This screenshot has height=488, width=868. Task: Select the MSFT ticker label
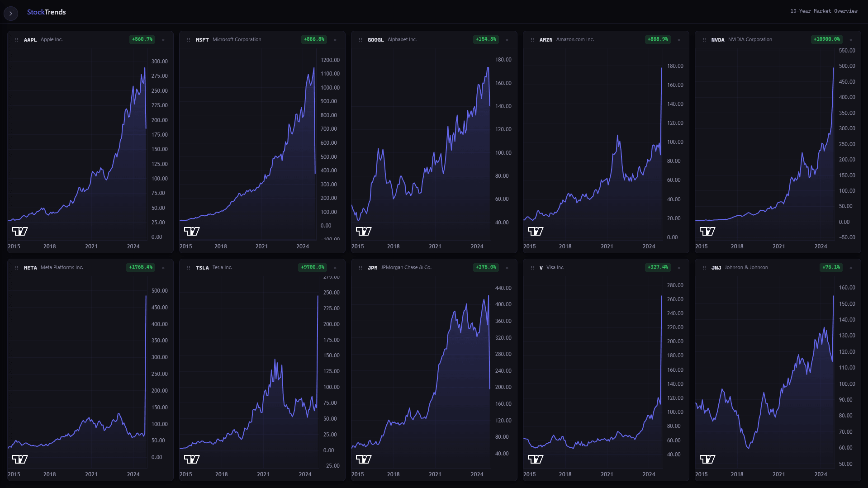(202, 40)
